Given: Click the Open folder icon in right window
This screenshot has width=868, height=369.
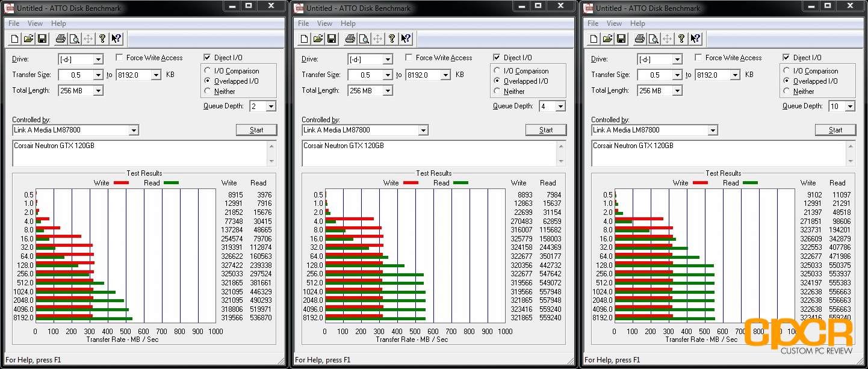Looking at the screenshot, I should pyautogui.click(x=607, y=39).
